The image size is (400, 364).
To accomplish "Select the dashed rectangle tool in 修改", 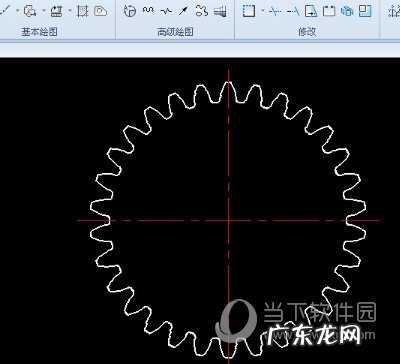I will pyautogui.click(x=249, y=11).
